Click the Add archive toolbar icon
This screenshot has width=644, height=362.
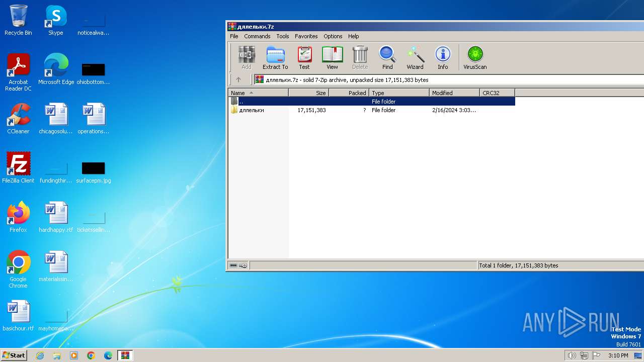(x=246, y=57)
